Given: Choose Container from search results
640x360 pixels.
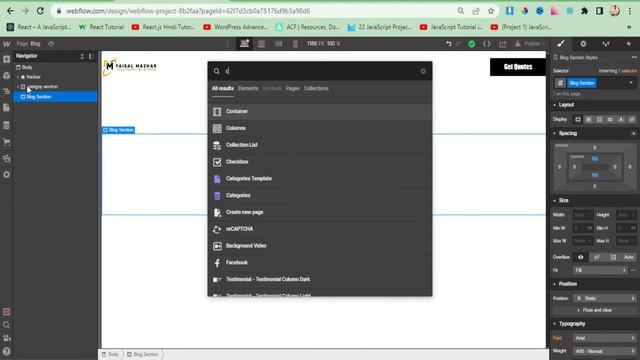Looking at the screenshot, I should coord(320,111).
